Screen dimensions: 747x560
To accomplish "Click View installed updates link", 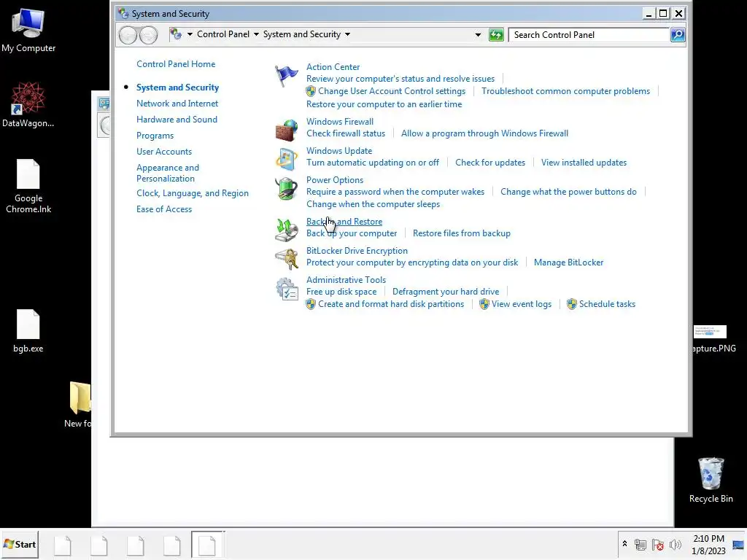I will (x=584, y=163).
